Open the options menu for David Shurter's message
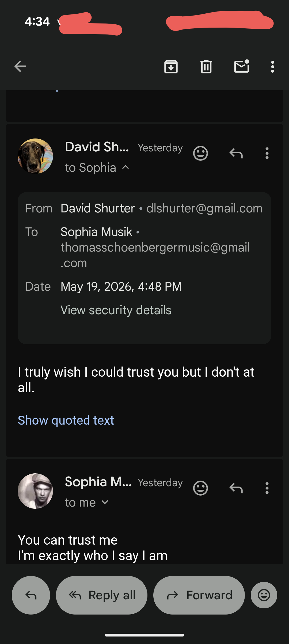Viewport: 289px width, 644px height. 267,153
